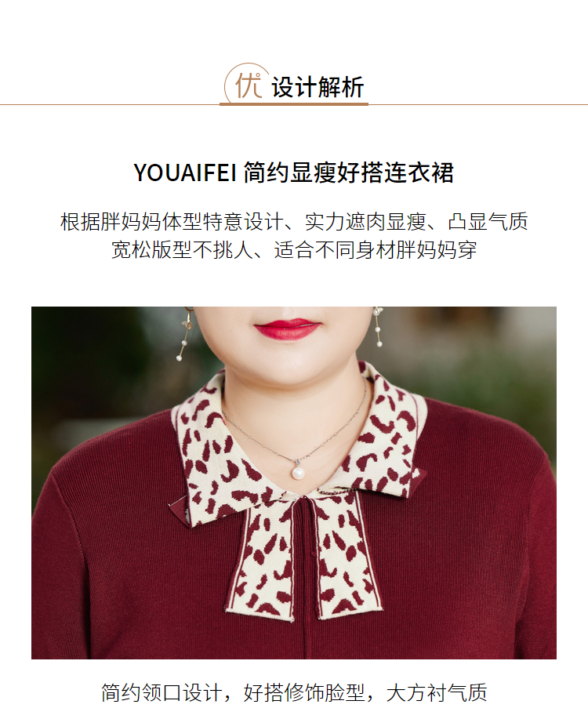Click the 优 character inside the logo circle
The height and width of the screenshot is (708, 588).
coord(248,85)
